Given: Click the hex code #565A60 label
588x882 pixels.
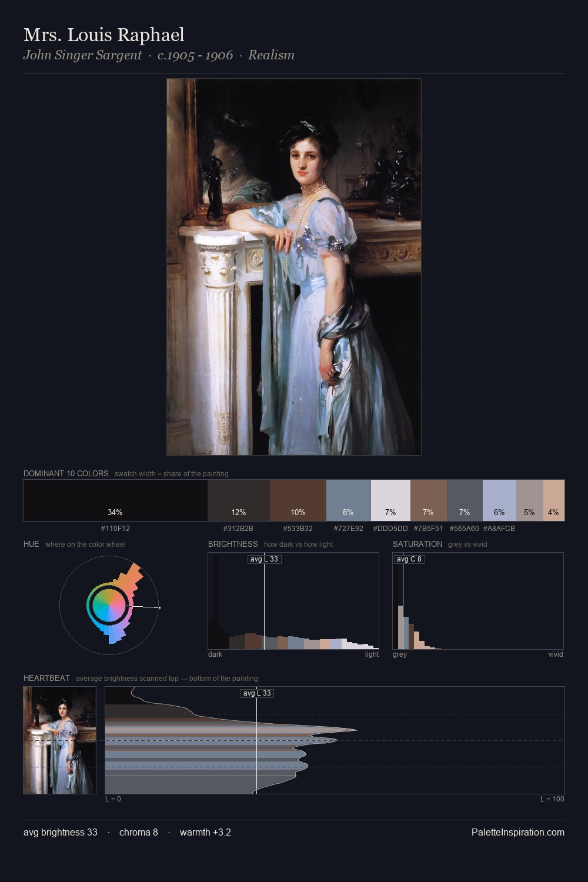Looking at the screenshot, I should tap(464, 528).
